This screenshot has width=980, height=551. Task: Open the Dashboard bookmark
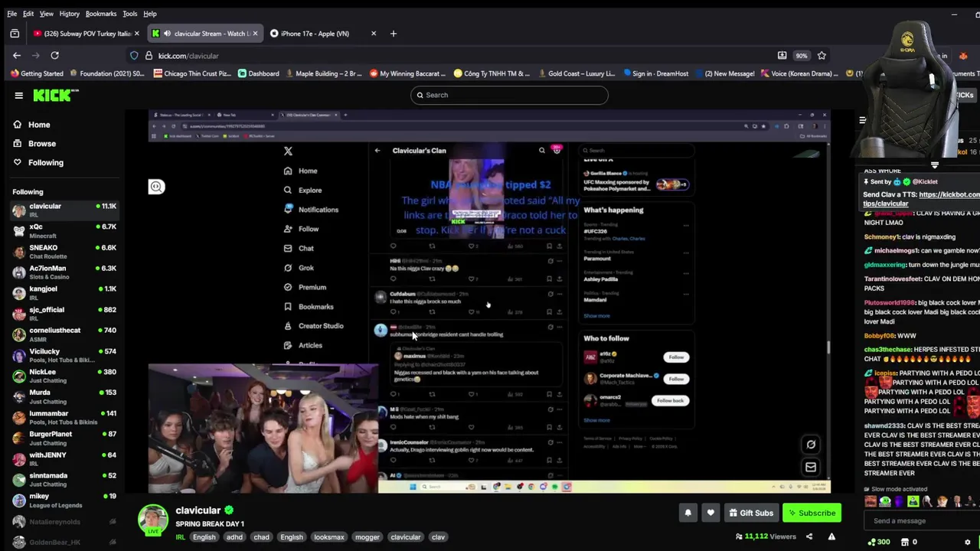click(x=258, y=73)
